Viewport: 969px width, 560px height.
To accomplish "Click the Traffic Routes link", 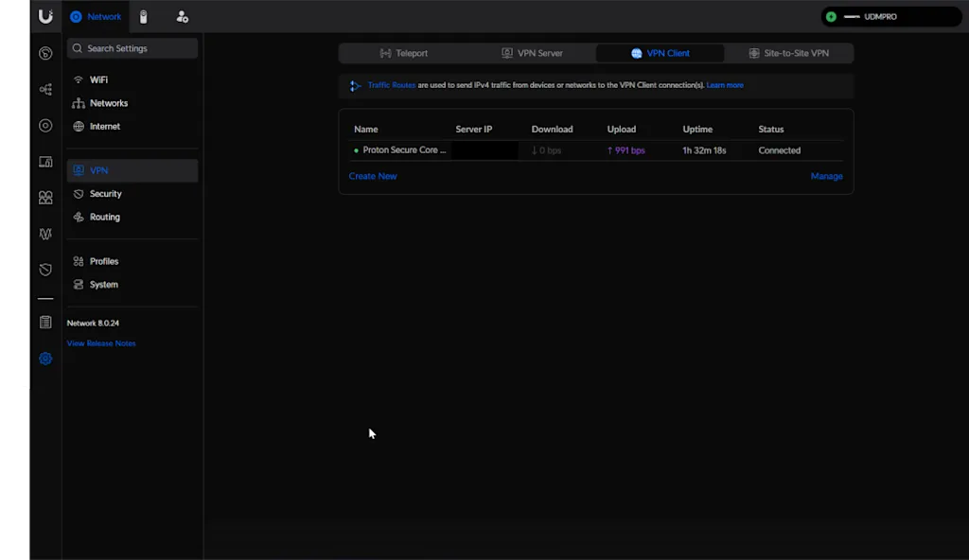I will [x=391, y=85].
